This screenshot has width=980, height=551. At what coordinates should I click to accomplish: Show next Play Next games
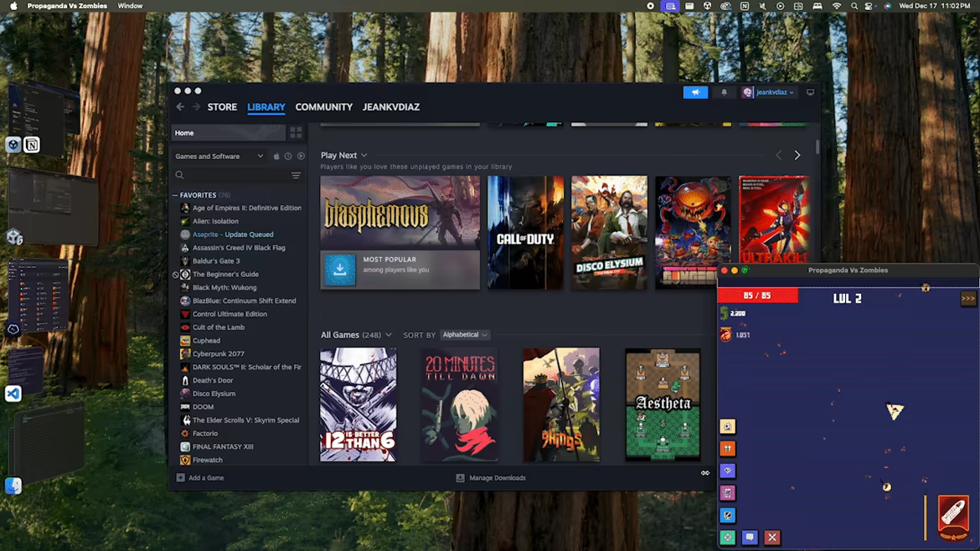(797, 156)
